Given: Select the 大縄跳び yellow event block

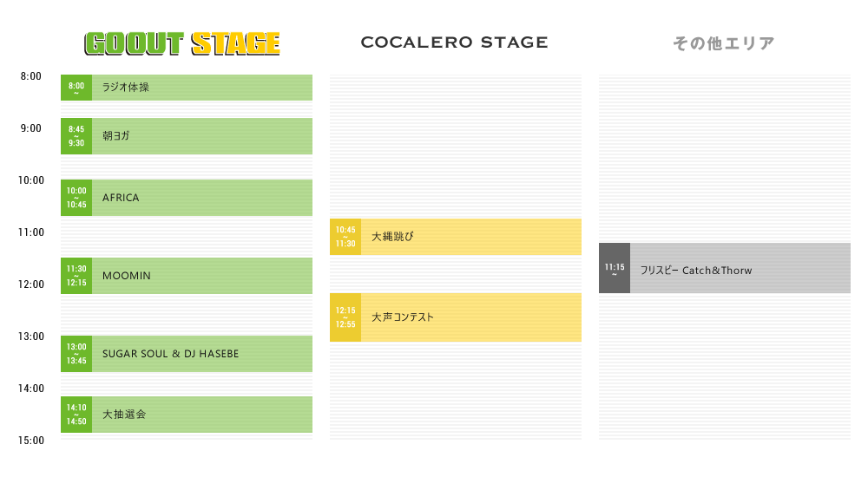Looking at the screenshot, I should 456,237.
